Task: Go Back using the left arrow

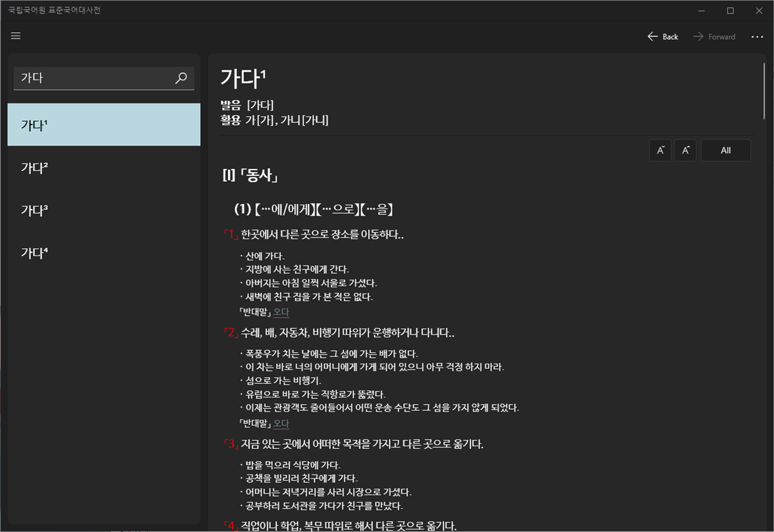Action: [x=662, y=36]
